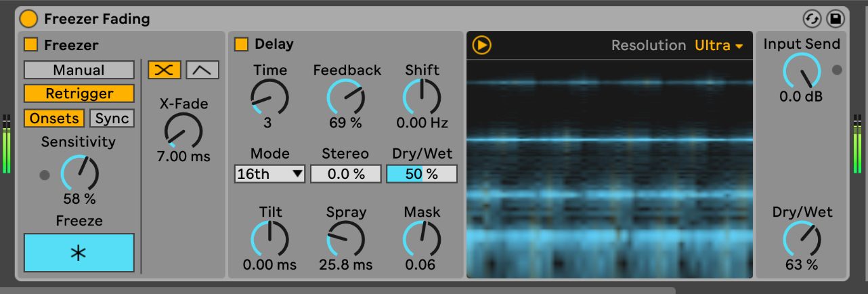The height and width of the screenshot is (294, 868).
Task: Click the Tilt knob
Action: click(x=270, y=239)
